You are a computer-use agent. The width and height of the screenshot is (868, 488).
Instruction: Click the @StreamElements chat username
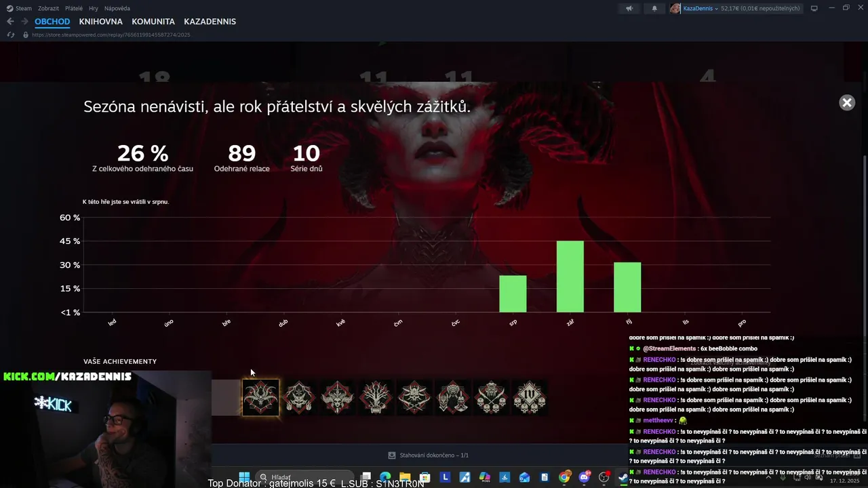[669, 348]
